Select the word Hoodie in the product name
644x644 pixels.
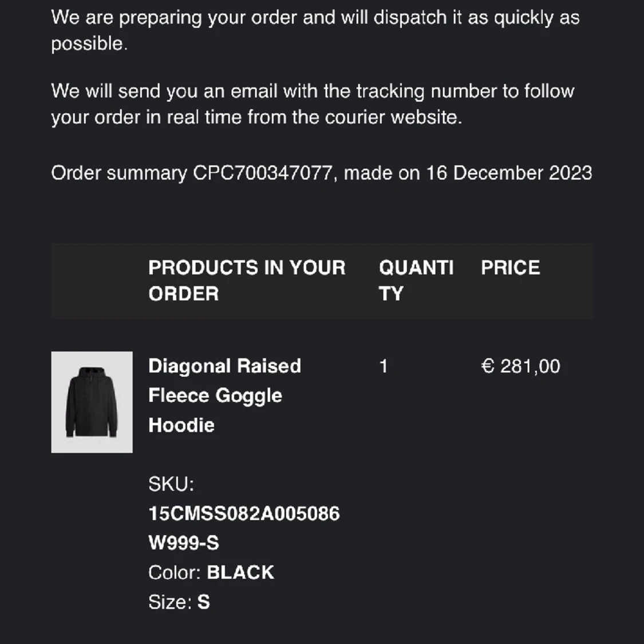pyautogui.click(x=181, y=425)
